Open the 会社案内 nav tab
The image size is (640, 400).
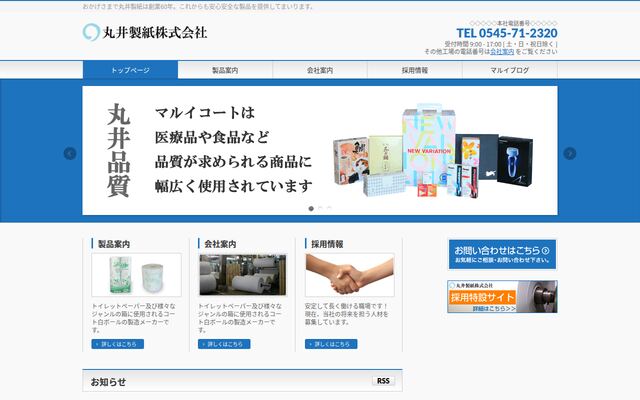tap(320, 70)
